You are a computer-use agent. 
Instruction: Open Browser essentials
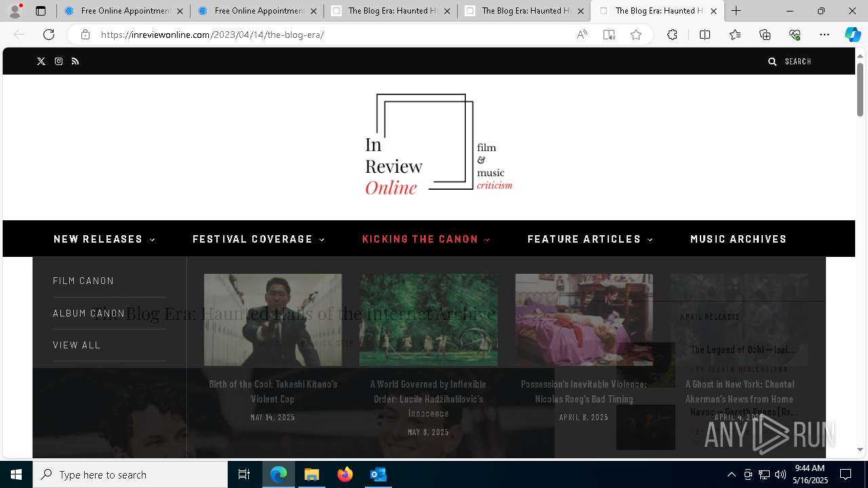coord(795,35)
